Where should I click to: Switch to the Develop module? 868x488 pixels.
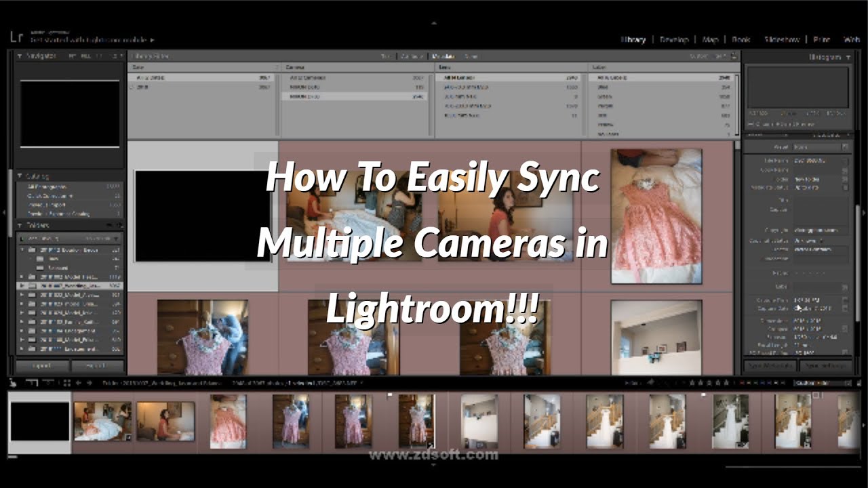pyautogui.click(x=673, y=40)
